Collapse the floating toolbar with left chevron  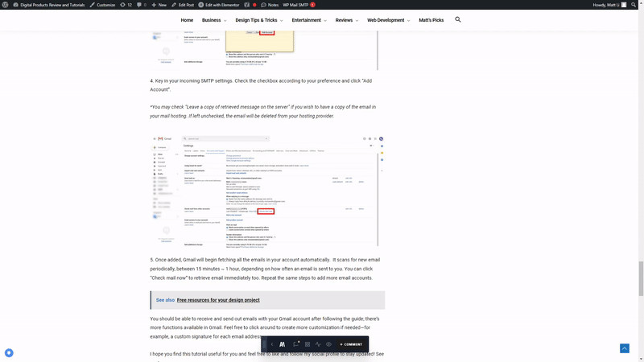pos(272,344)
